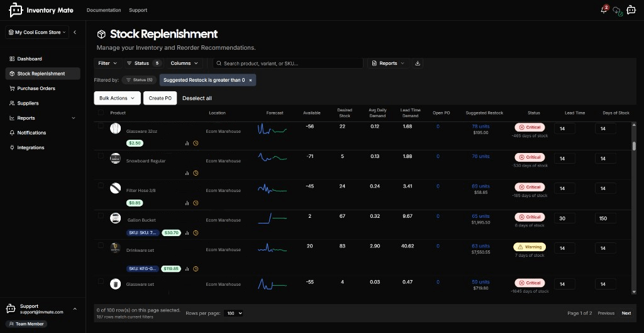Click the collapse sidebar arrow icon
644x333 pixels.
tap(75, 32)
